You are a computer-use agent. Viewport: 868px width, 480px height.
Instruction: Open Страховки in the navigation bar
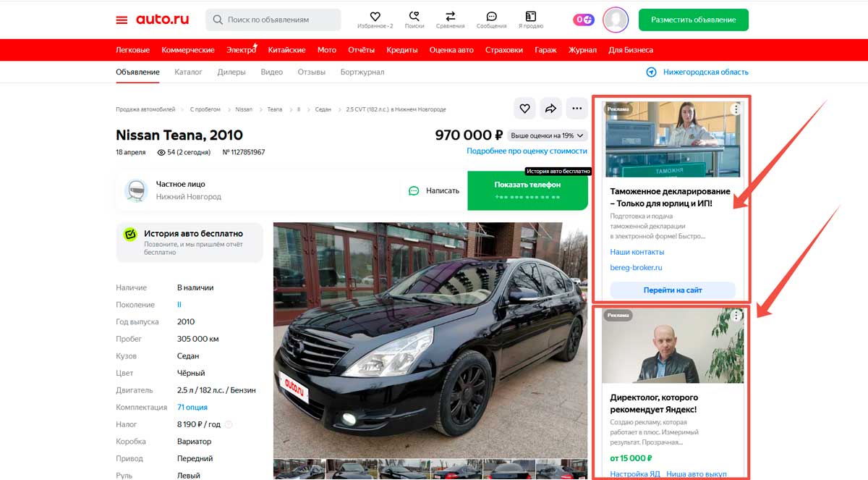pyautogui.click(x=504, y=50)
